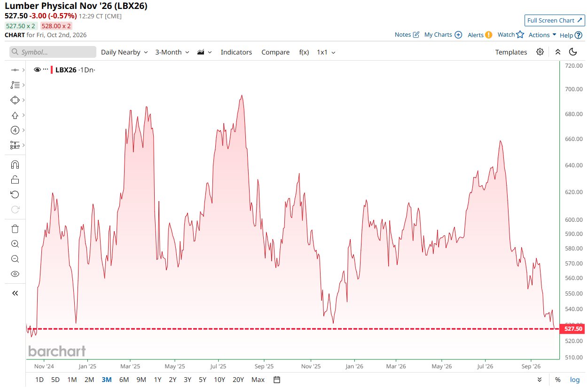Select the shapes drawing tool
This screenshot has width=588, height=389.
click(15, 100)
